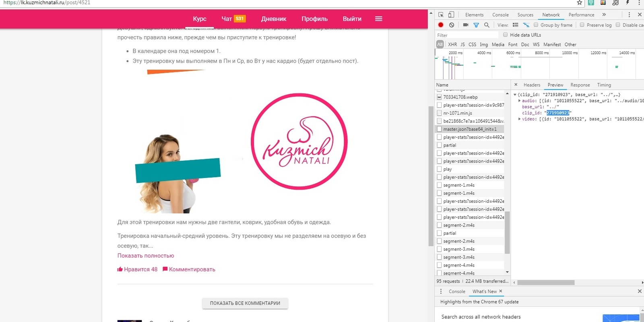Check Hide data URLs
Viewport: 644px width, 322px height.
tap(506, 35)
